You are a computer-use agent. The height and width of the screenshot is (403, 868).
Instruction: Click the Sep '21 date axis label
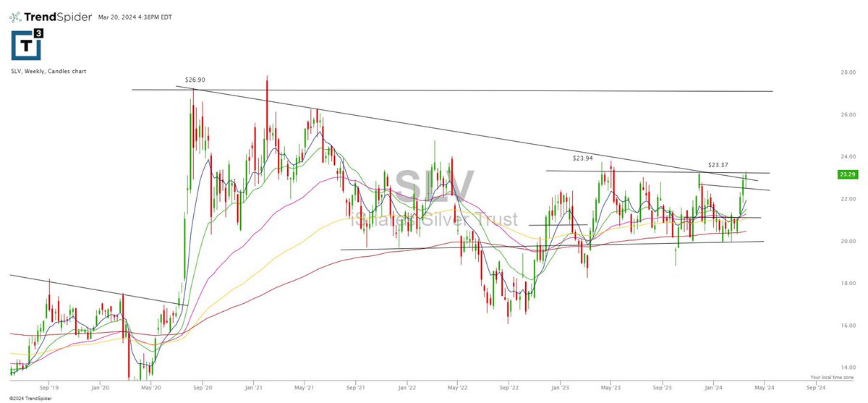tap(357, 388)
